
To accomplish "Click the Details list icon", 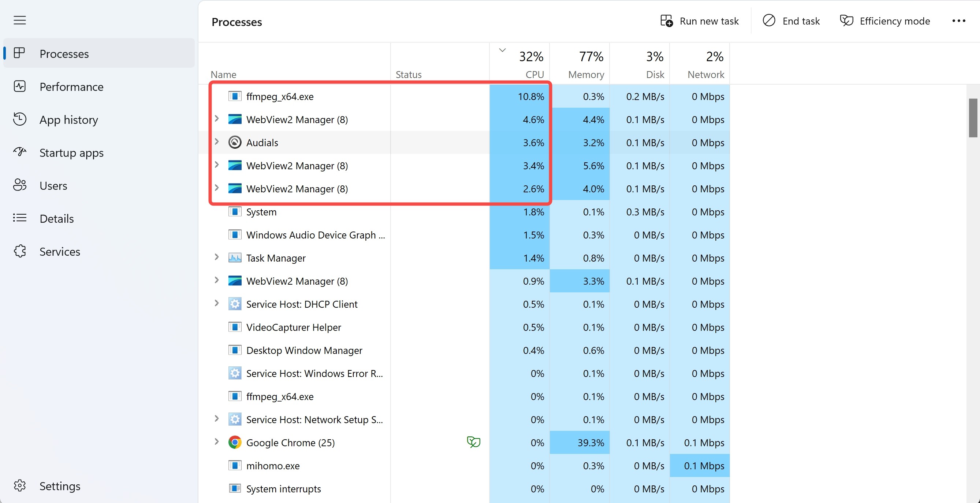I will tap(19, 218).
